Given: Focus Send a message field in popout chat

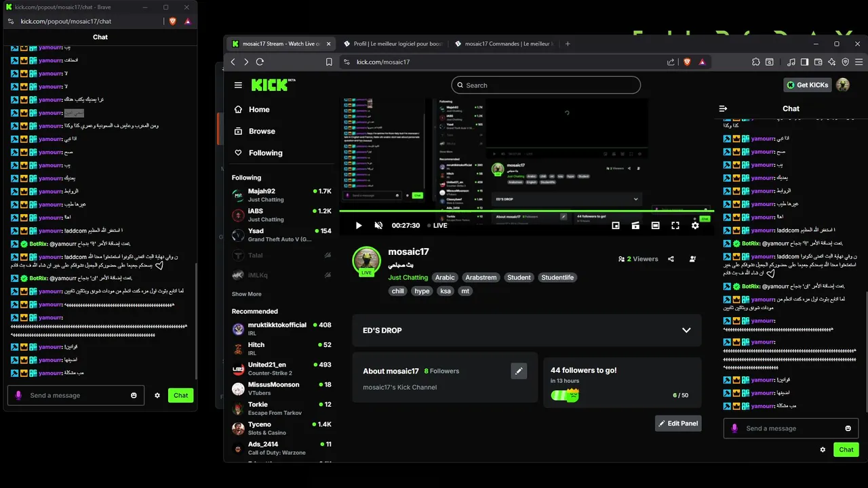Looking at the screenshot, I should point(75,395).
